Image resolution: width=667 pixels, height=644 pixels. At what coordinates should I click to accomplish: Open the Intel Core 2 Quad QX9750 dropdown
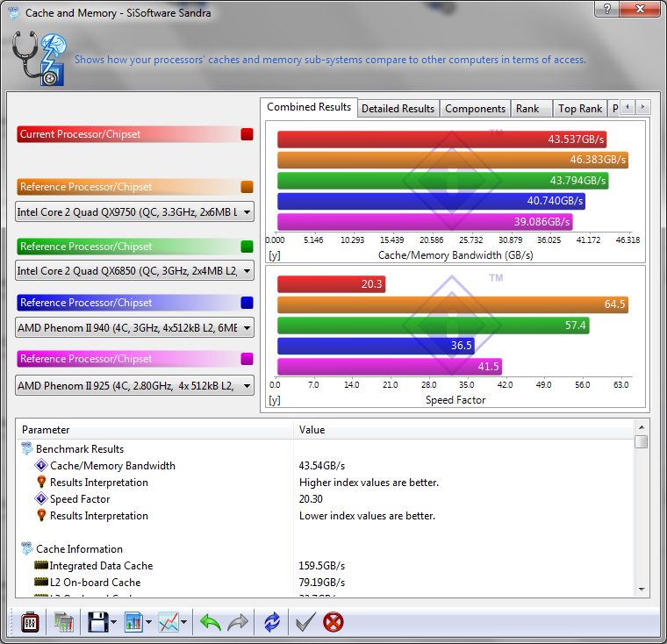click(x=134, y=211)
